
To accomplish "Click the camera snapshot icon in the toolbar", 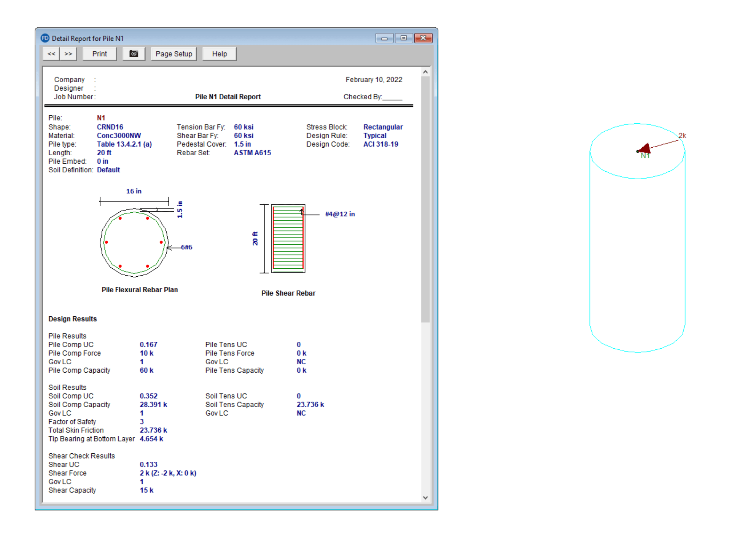I will click(134, 54).
